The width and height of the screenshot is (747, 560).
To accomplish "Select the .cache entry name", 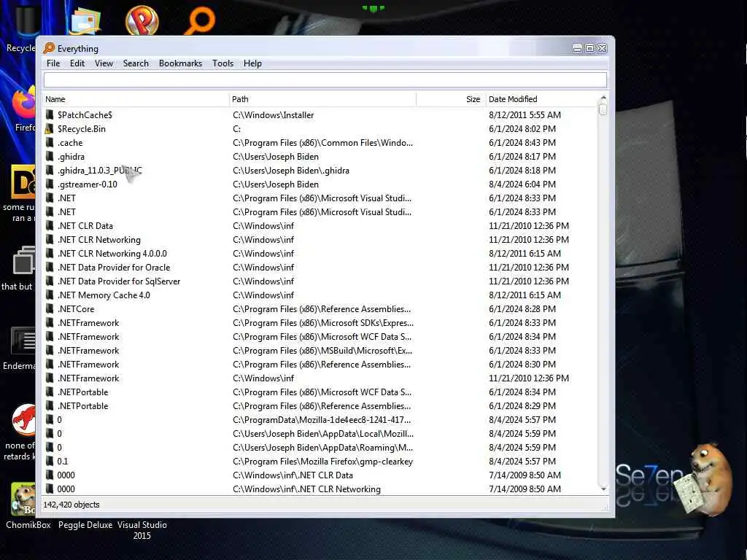I will coord(70,142).
